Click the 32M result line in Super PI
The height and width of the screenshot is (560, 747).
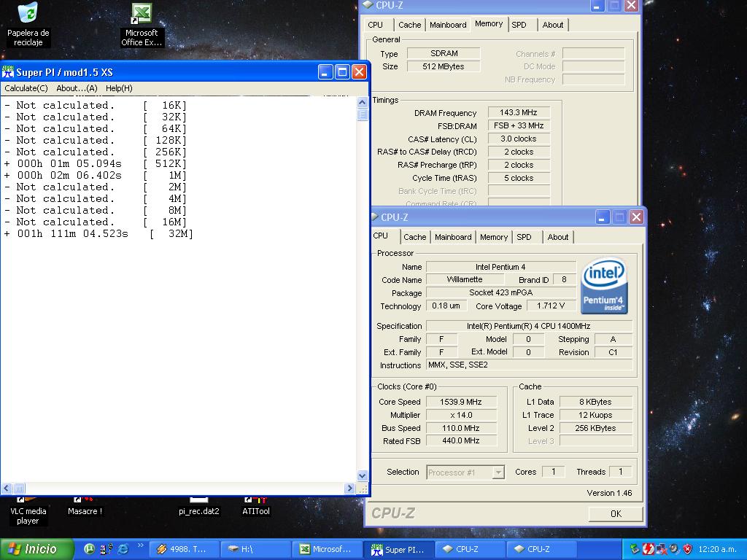pyautogui.click(x=98, y=234)
